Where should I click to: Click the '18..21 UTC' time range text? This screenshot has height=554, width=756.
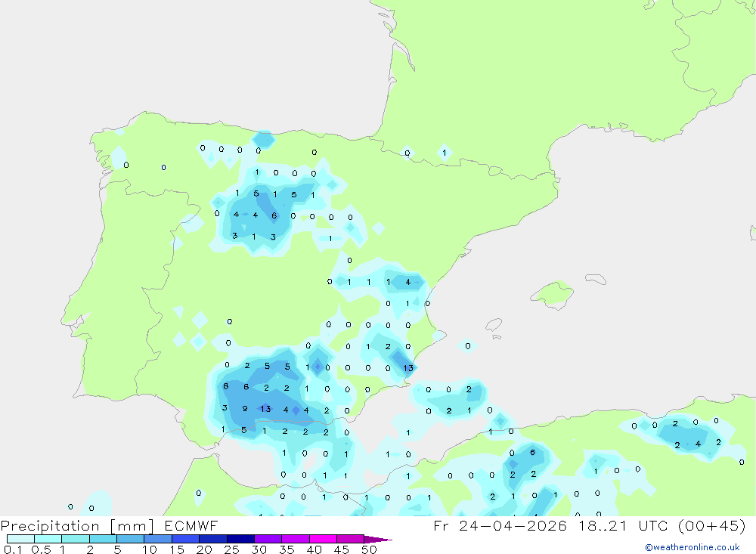pyautogui.click(x=623, y=525)
